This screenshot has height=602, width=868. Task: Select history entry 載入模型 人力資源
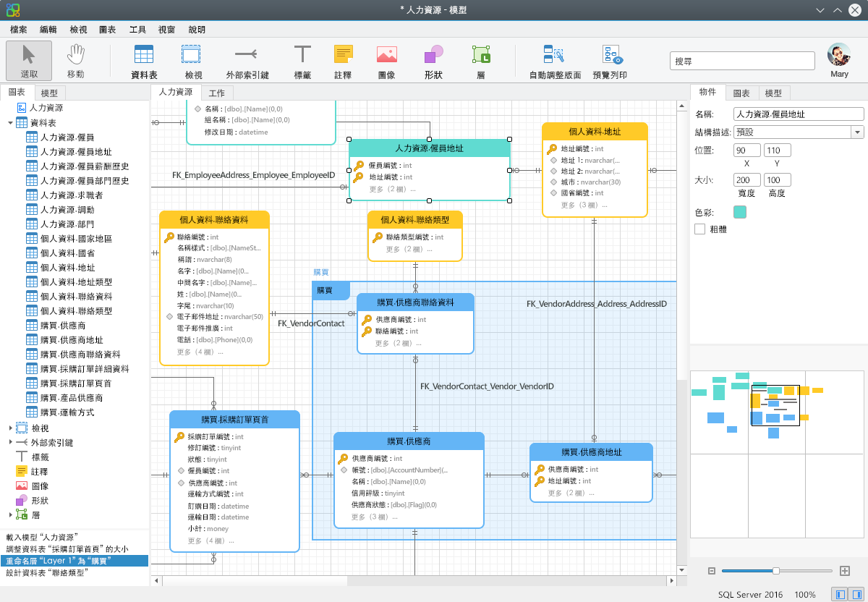(42, 538)
